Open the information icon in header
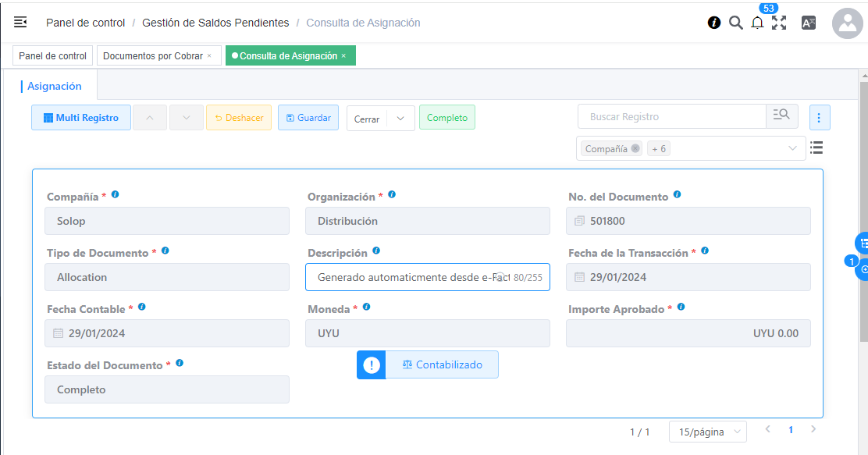The image size is (868, 455). [x=713, y=23]
